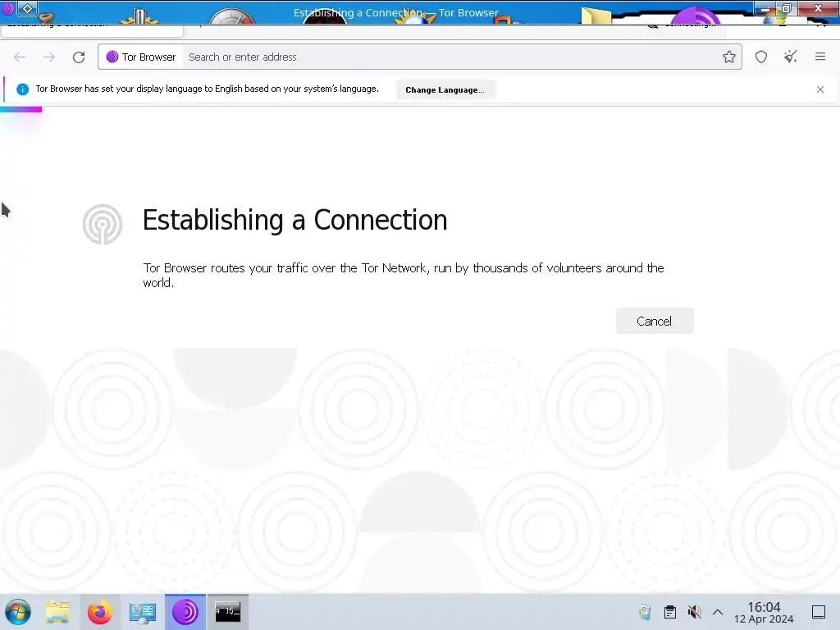Bookmark this page with the star icon
840x630 pixels.
pos(728,57)
